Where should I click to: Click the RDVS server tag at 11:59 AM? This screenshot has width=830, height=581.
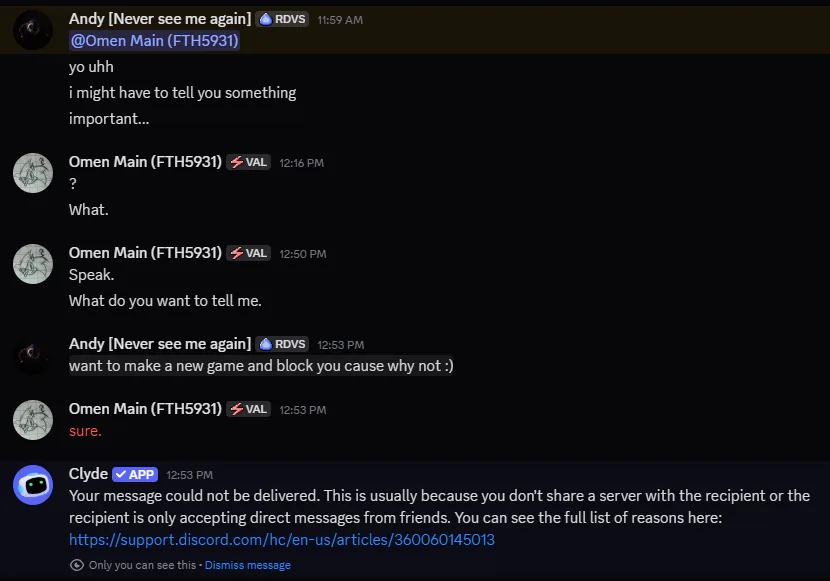coord(283,19)
